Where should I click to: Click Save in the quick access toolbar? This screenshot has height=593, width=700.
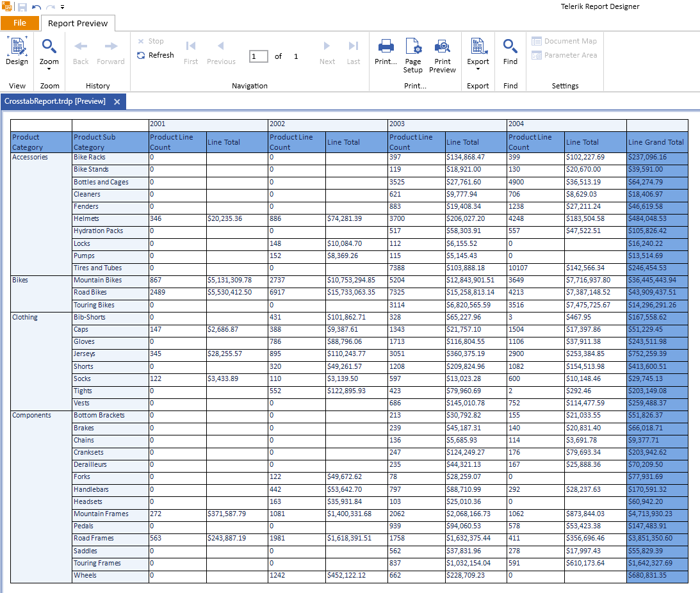(21, 6)
